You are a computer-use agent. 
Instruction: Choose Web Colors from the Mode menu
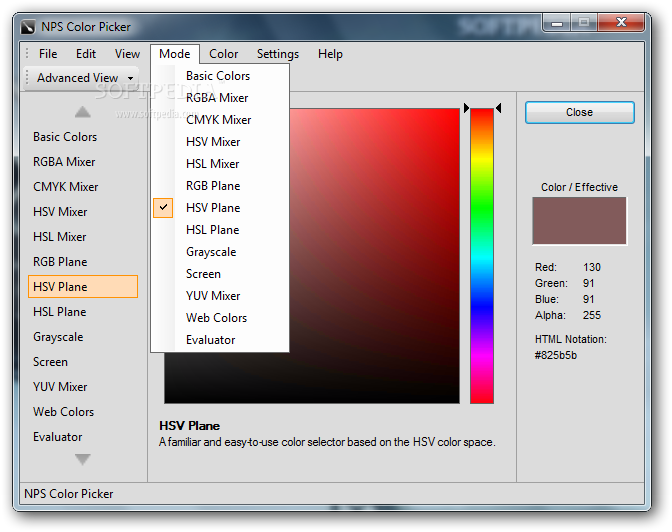[x=220, y=318]
